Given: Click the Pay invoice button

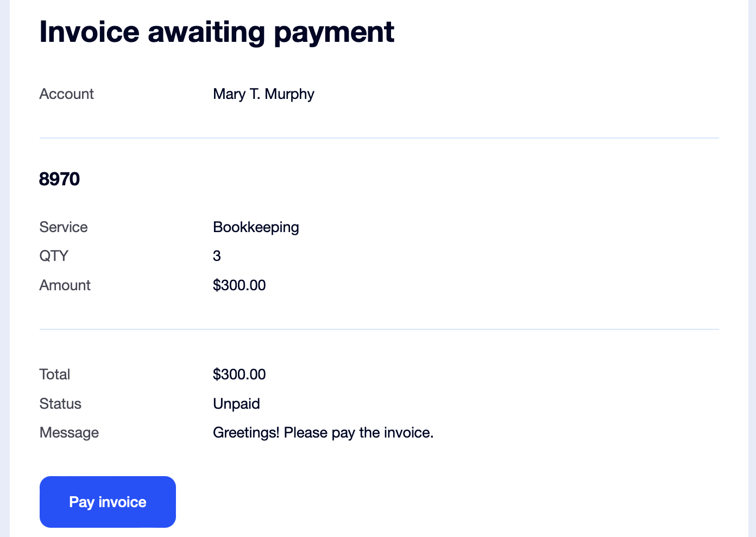Looking at the screenshot, I should tap(108, 502).
